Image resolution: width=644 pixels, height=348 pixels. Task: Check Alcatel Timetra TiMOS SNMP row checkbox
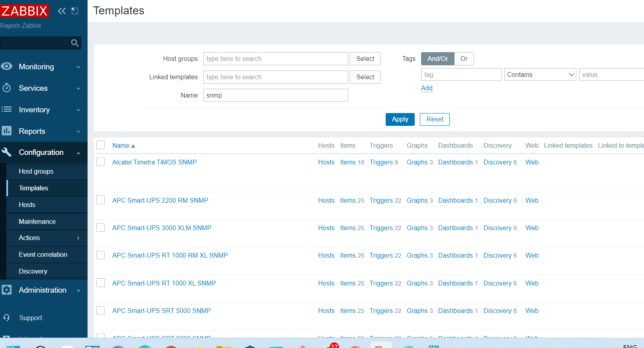tap(101, 162)
